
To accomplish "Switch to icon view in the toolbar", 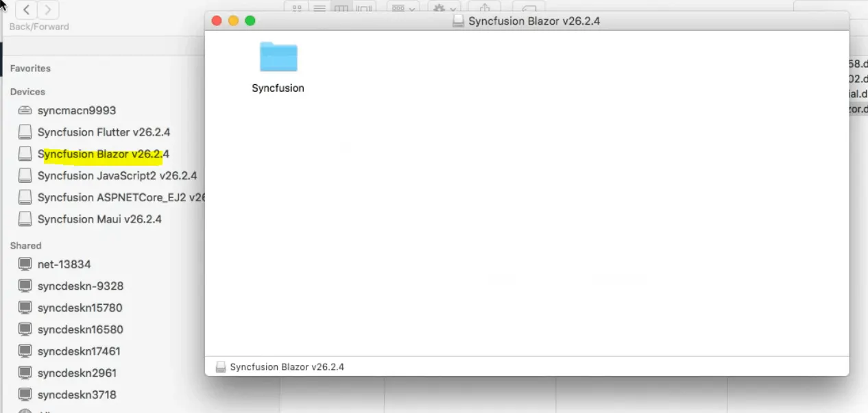I will [296, 8].
